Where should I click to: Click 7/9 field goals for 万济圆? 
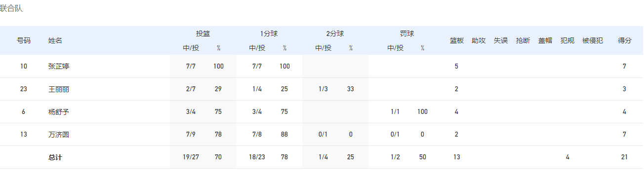pos(191,134)
